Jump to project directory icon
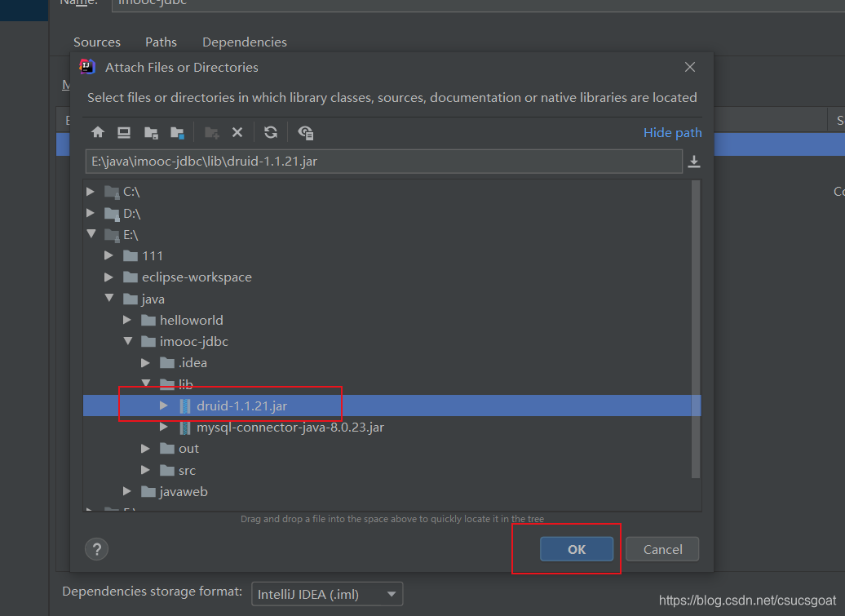845x616 pixels. tap(151, 132)
